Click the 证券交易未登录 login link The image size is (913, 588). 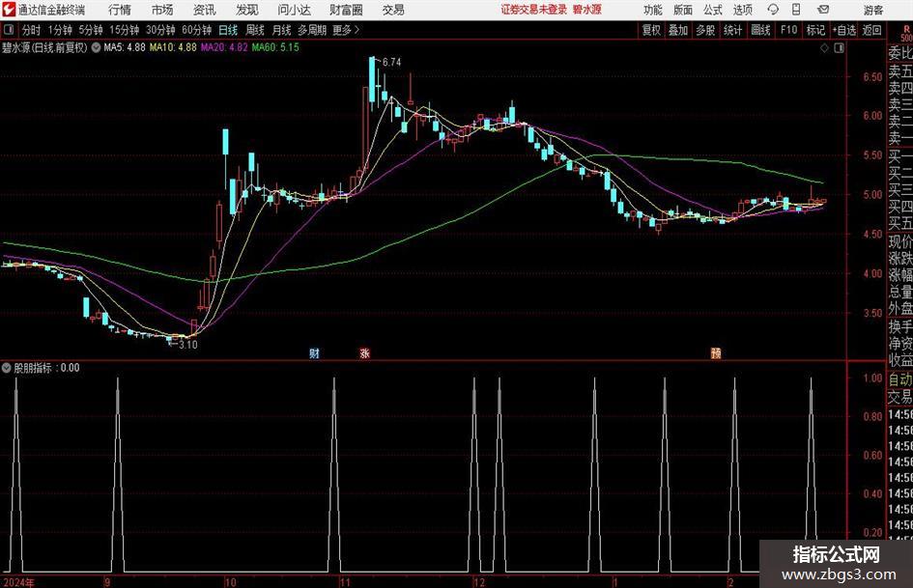coord(534,10)
